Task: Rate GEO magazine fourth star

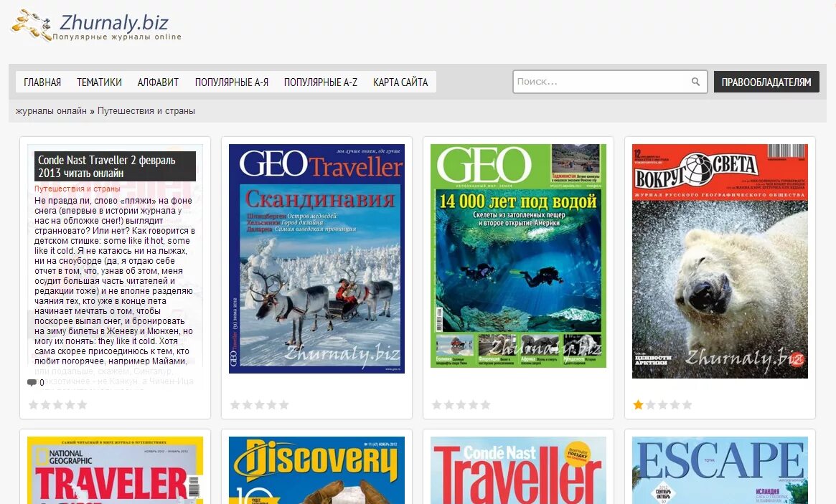Action: coord(473,405)
